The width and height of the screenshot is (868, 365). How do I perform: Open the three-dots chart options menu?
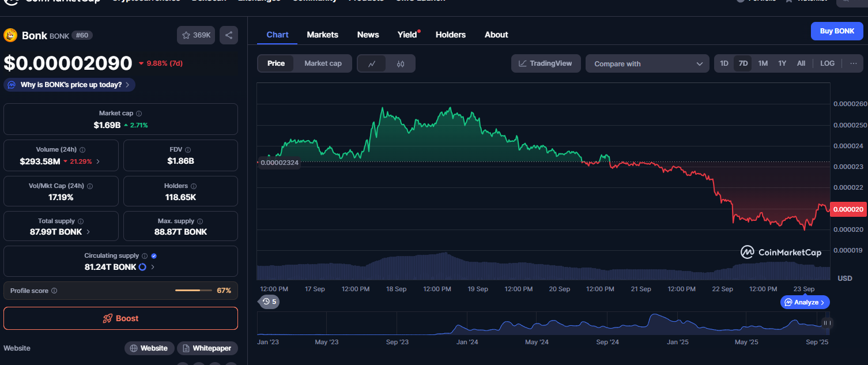pyautogui.click(x=854, y=63)
